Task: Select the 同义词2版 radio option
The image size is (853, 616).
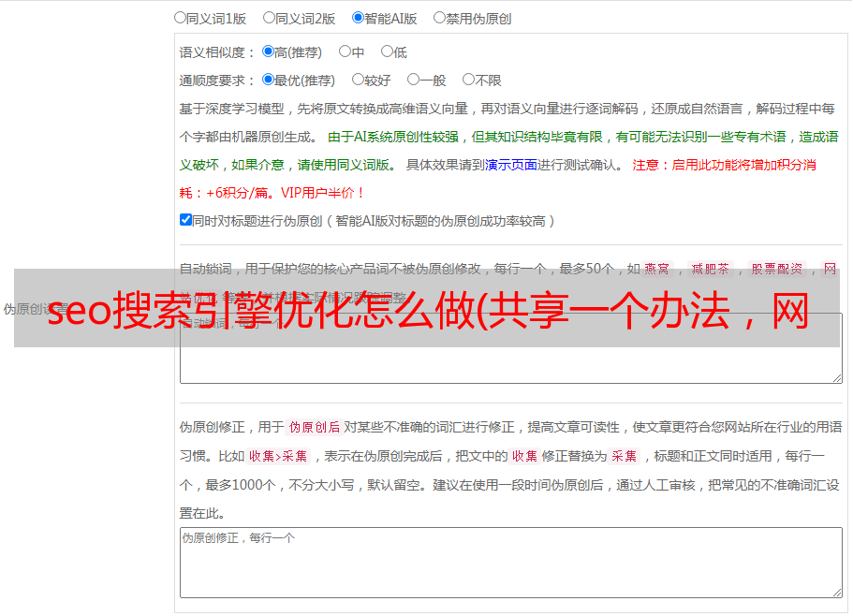Action: pos(269,18)
